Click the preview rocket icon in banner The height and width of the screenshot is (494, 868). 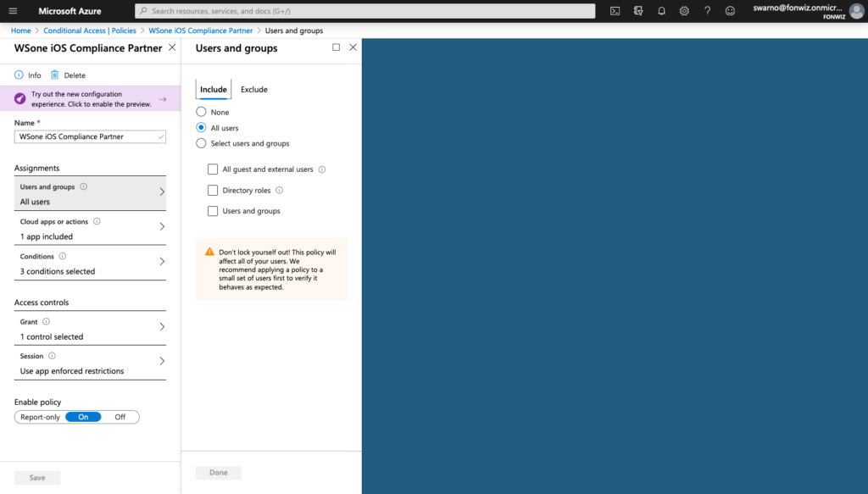point(20,98)
